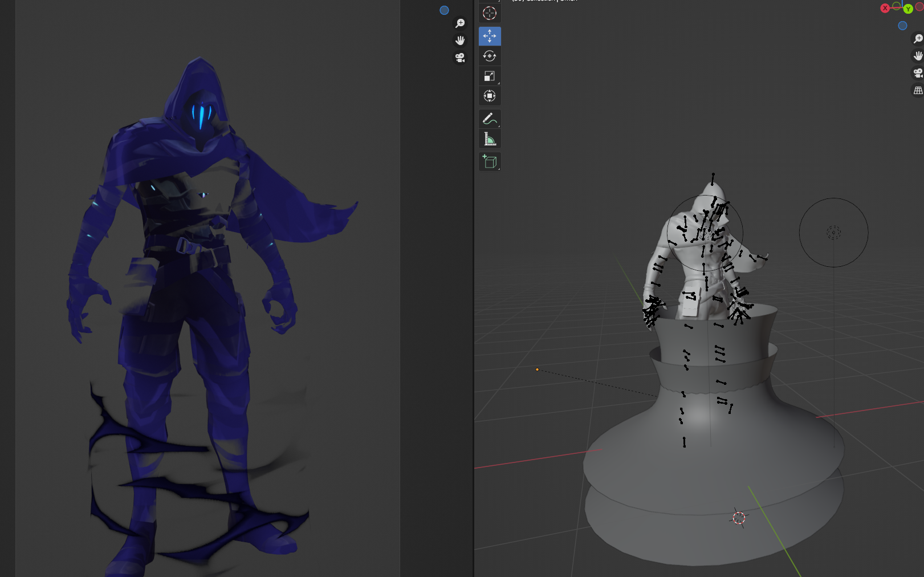Activate the Annotate pencil tool
The height and width of the screenshot is (577, 924).
click(x=490, y=119)
